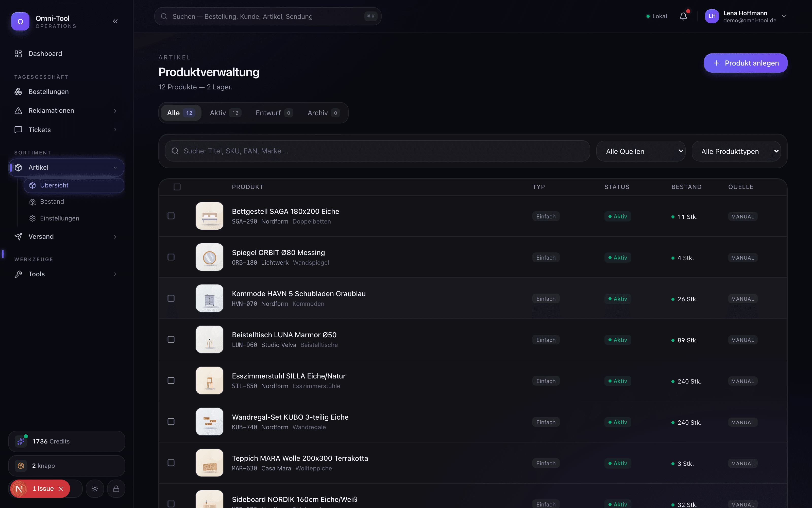Focus the global search field

[268, 17]
